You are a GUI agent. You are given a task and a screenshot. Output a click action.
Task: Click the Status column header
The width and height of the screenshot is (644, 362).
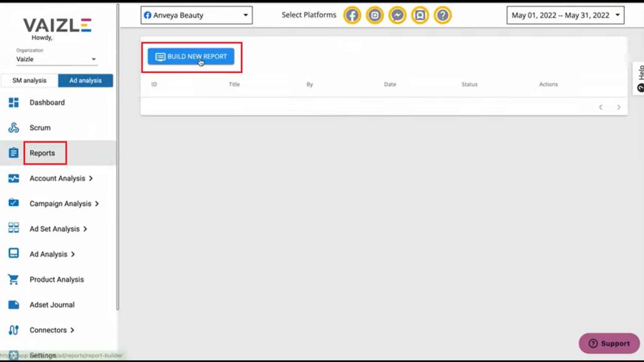coord(469,84)
